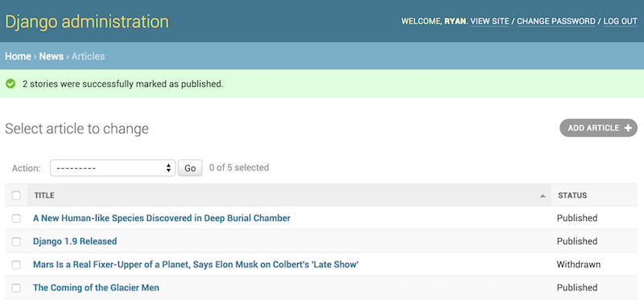Log out via the Log Out link

620,22
